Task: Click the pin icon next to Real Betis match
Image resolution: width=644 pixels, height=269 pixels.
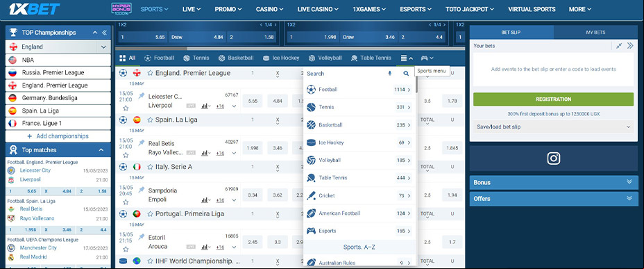Action: coord(142,142)
